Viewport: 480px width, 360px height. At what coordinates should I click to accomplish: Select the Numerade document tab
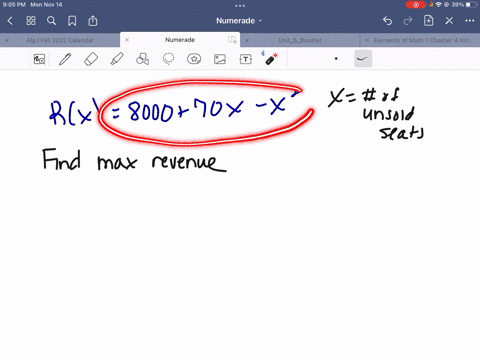click(x=180, y=40)
